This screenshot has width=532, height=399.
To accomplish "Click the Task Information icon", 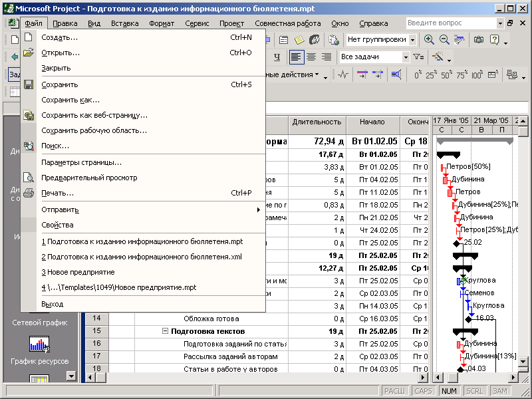I will click(x=283, y=40).
